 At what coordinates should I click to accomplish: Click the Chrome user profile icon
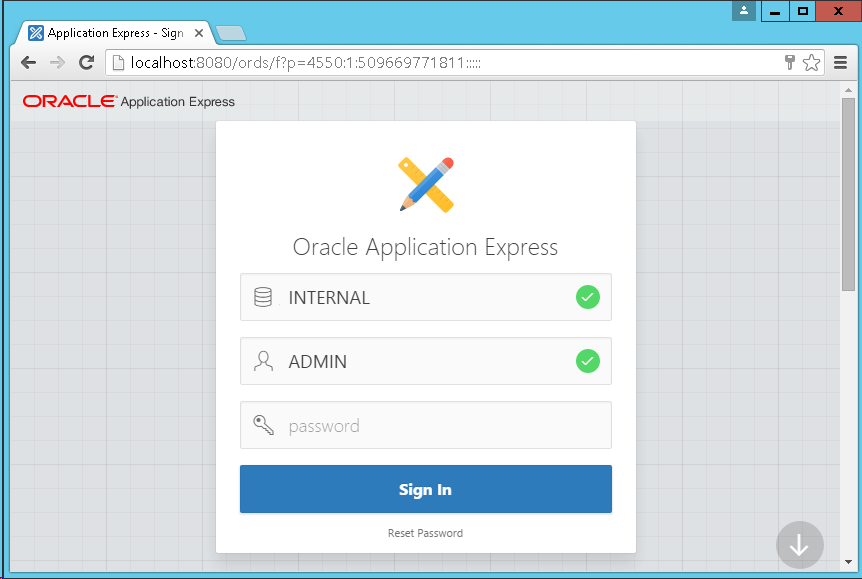[x=744, y=10]
